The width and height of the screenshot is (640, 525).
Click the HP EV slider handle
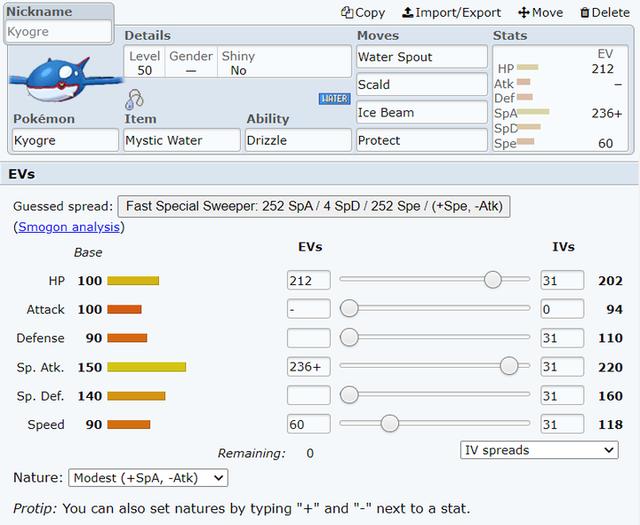pos(493,280)
